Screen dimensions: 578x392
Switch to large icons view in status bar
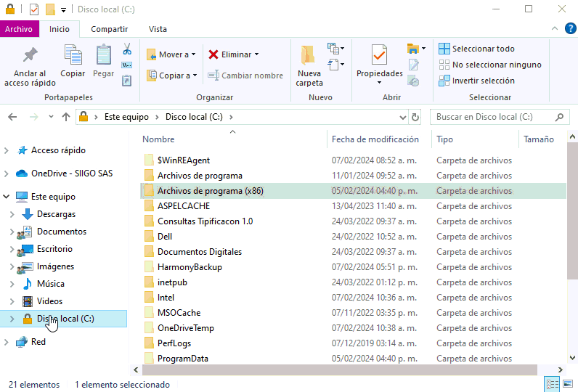pos(568,384)
